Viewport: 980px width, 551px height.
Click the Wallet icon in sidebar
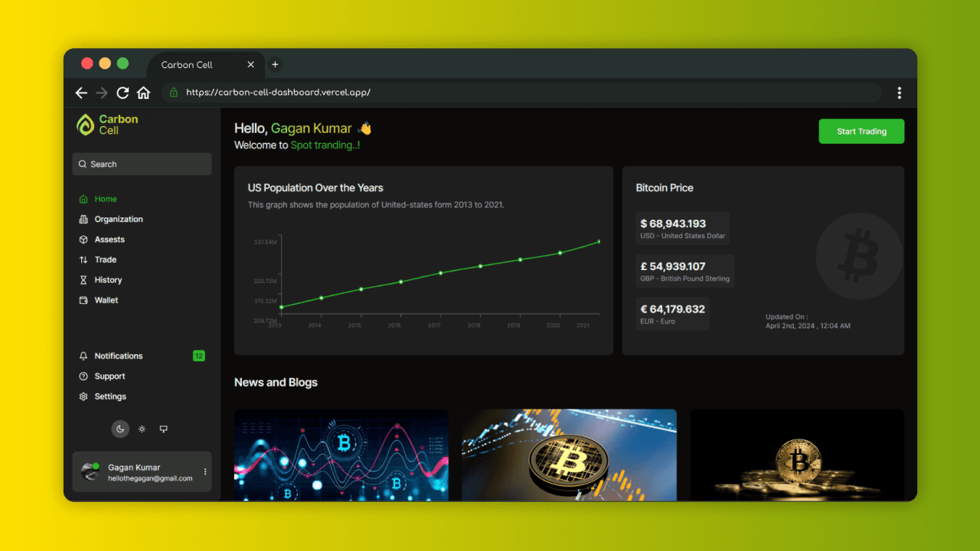(x=83, y=300)
